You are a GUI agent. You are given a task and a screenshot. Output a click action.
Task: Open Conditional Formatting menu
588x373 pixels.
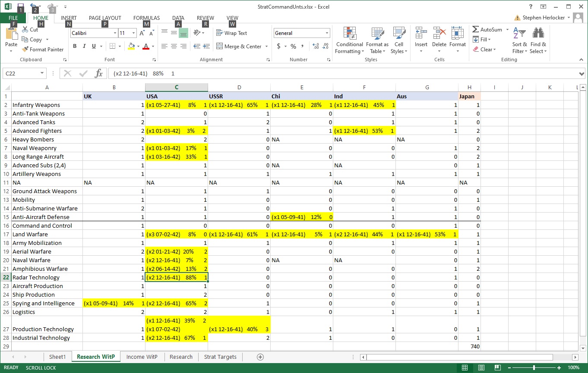(x=350, y=40)
